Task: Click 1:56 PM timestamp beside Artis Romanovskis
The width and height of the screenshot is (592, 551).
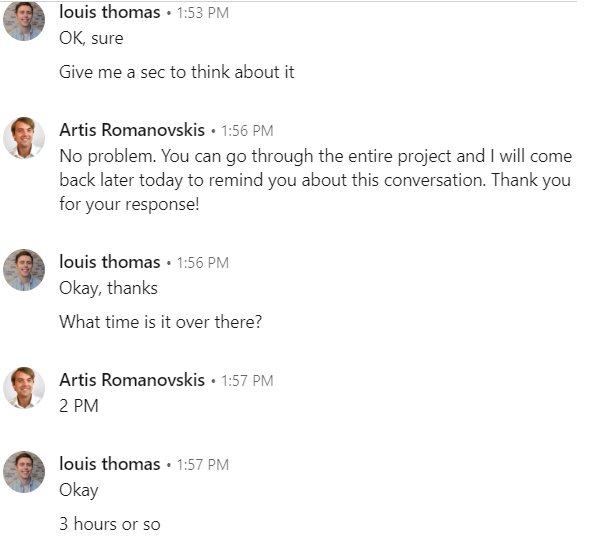Action: tap(247, 131)
